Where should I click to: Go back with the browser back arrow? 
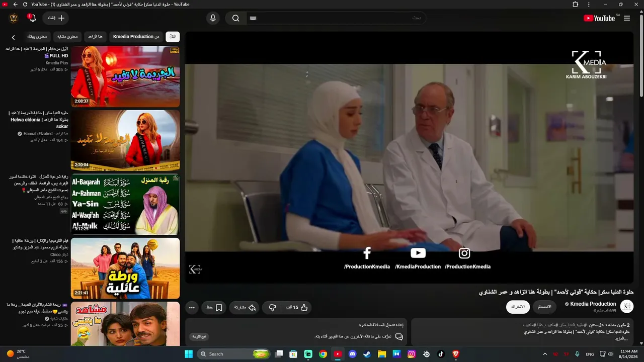pos(15,5)
